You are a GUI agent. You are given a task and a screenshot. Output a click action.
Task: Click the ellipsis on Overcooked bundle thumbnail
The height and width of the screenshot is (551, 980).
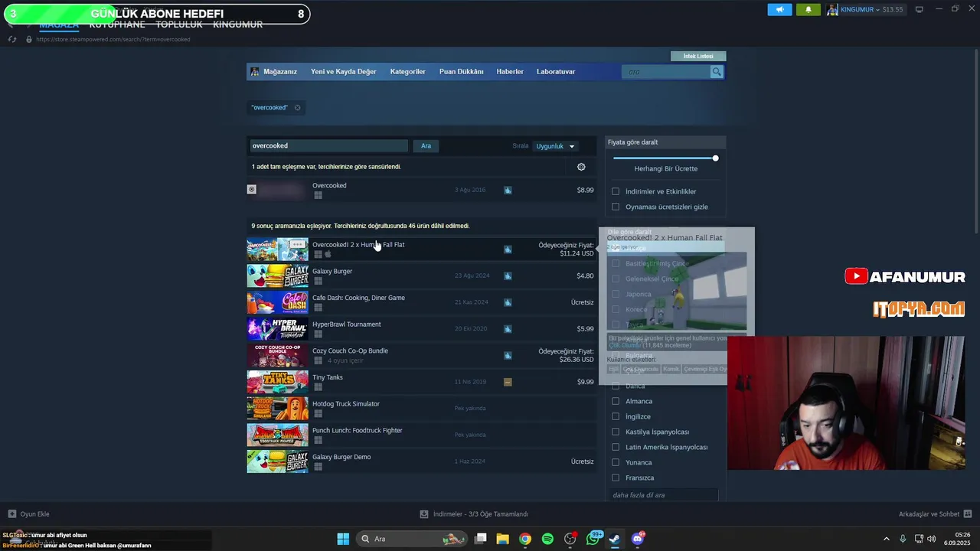pyautogui.click(x=296, y=244)
